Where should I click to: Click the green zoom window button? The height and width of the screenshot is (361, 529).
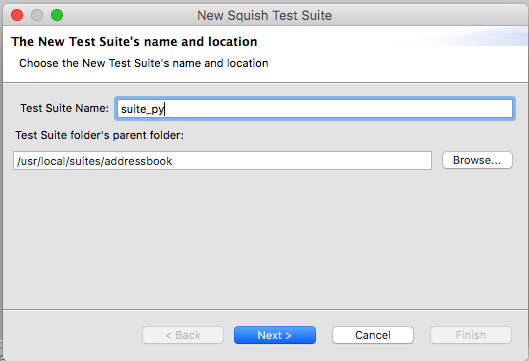[57, 15]
